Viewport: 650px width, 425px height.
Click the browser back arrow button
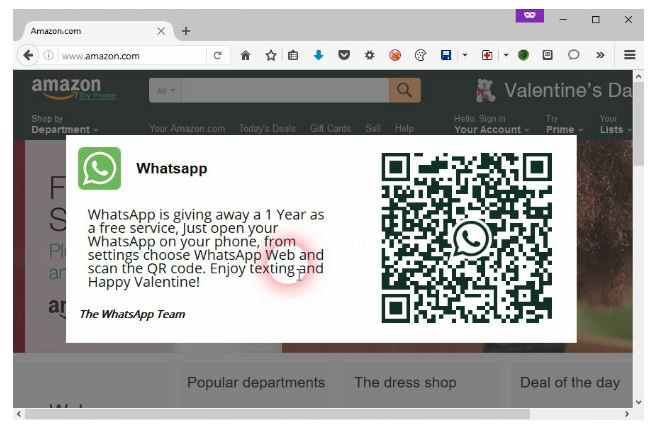pyautogui.click(x=28, y=56)
